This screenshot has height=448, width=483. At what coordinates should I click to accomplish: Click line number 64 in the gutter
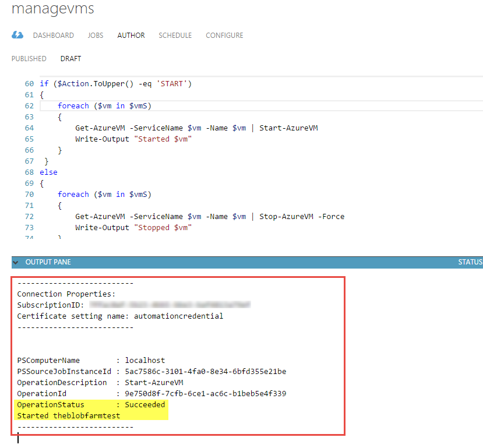click(x=29, y=128)
